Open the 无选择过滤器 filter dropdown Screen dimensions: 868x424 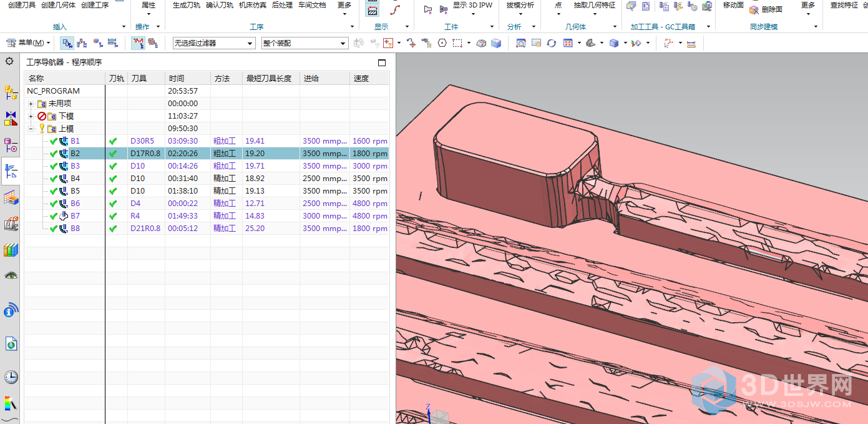(214, 43)
